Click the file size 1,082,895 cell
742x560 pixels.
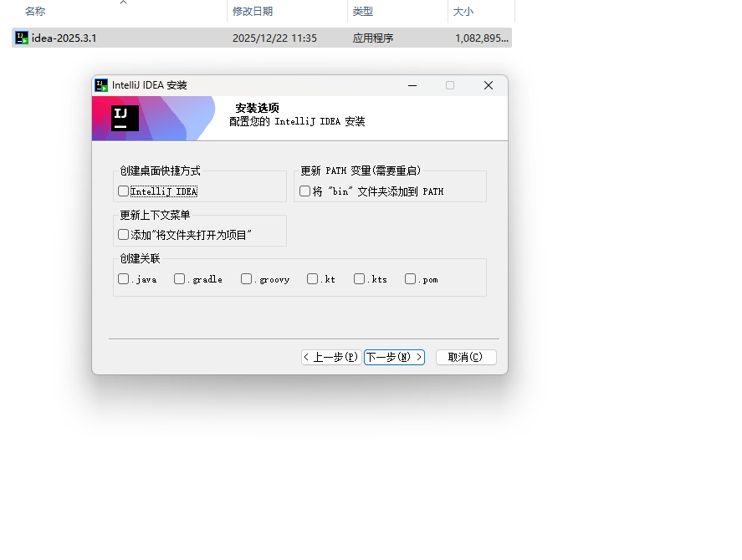click(482, 38)
